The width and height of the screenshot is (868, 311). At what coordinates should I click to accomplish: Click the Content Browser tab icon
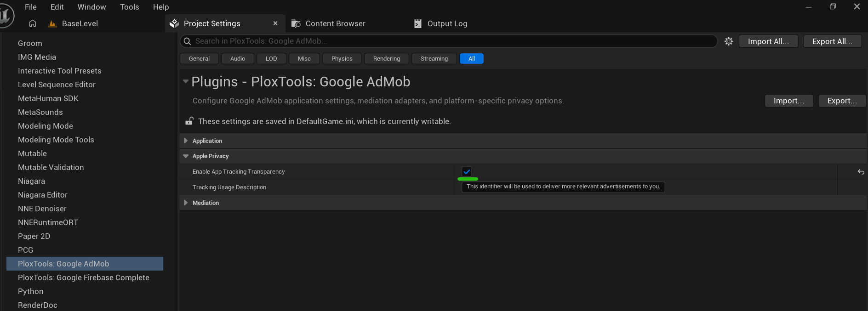[296, 23]
